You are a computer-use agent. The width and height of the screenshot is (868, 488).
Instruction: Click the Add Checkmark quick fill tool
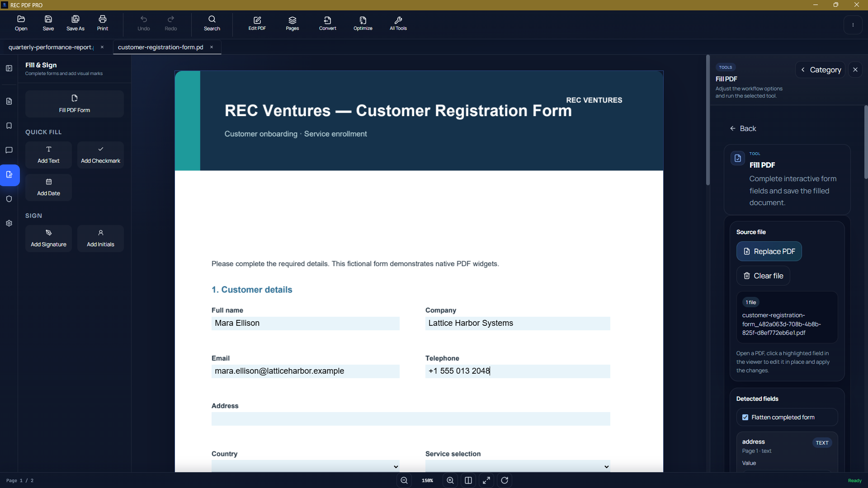click(x=100, y=155)
